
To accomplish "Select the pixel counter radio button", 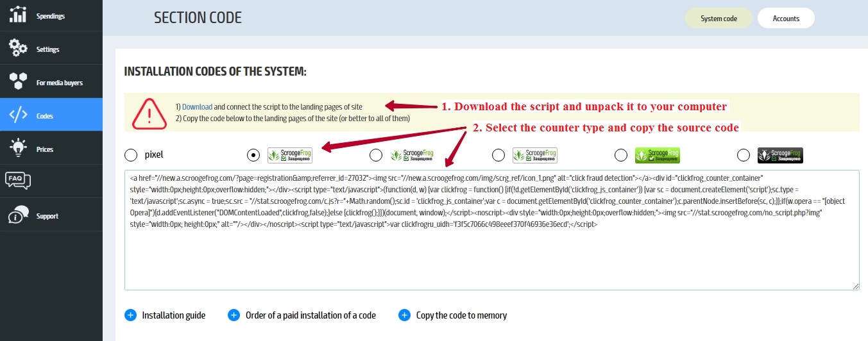I will (131, 155).
